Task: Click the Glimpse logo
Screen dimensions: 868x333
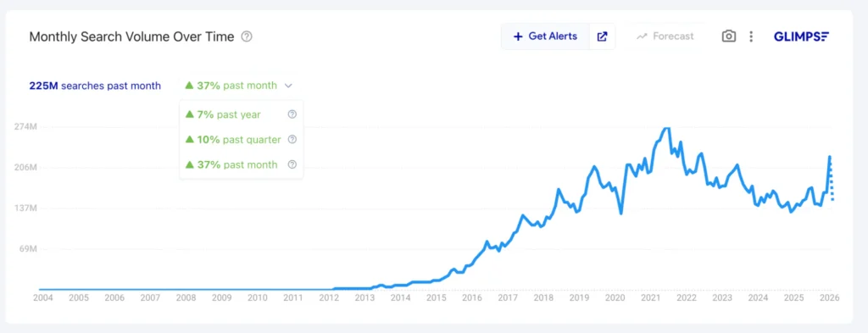Action: (x=801, y=36)
